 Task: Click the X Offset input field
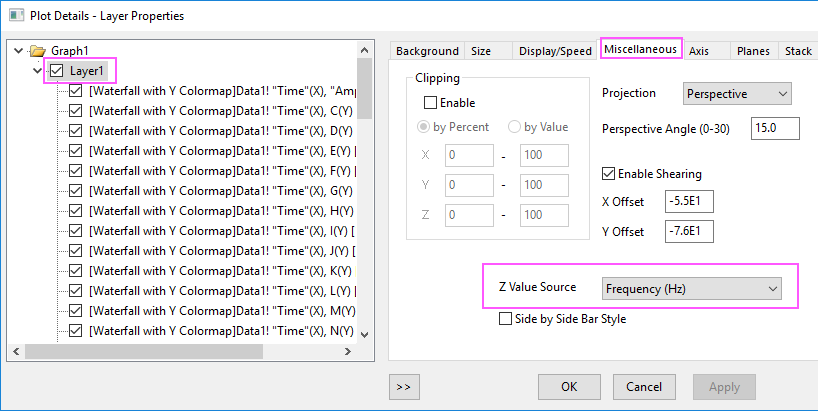(688, 201)
